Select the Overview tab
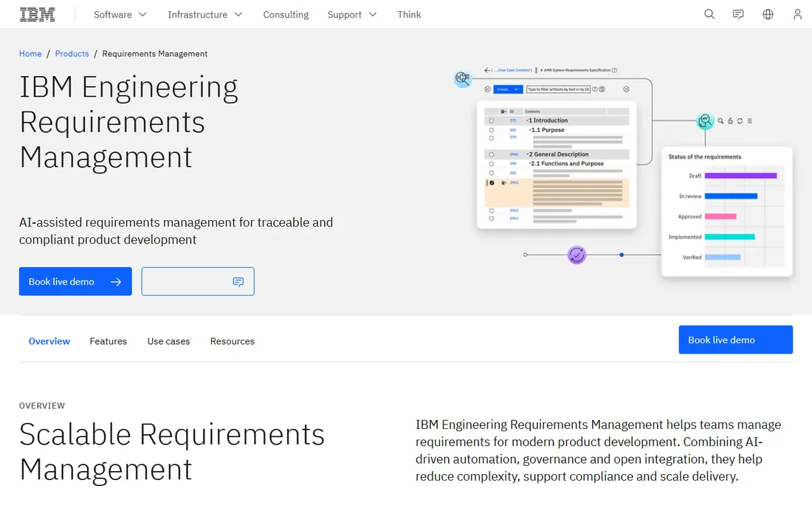The height and width of the screenshot is (508, 812). coord(49,341)
